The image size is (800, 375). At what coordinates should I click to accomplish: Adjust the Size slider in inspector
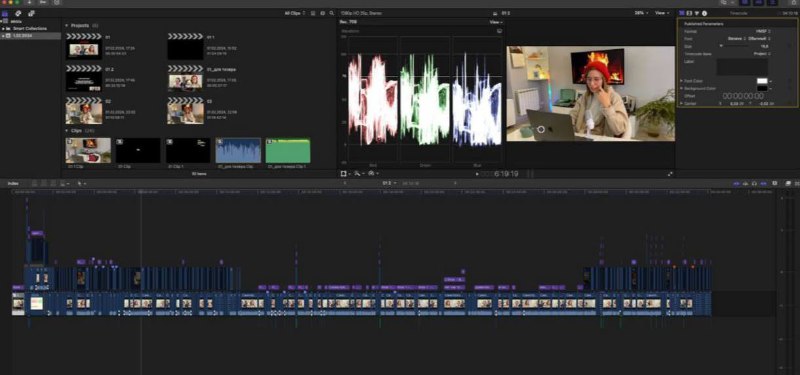click(734, 46)
